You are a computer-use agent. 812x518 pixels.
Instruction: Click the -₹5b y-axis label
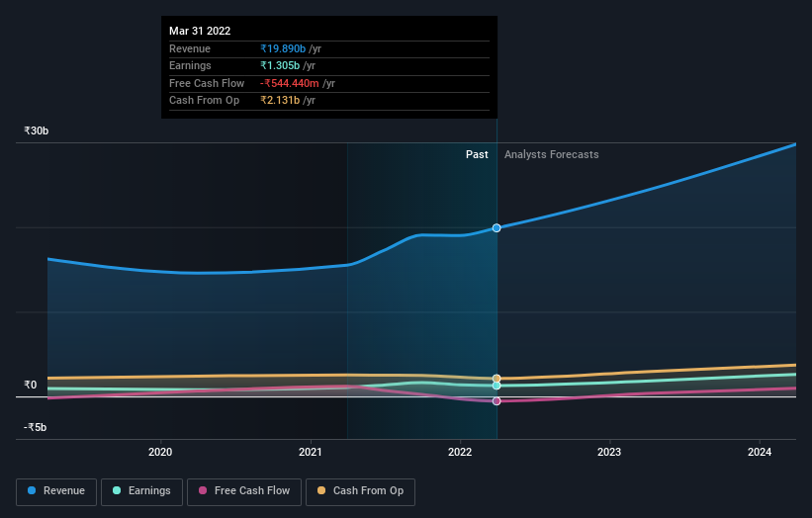(36, 427)
